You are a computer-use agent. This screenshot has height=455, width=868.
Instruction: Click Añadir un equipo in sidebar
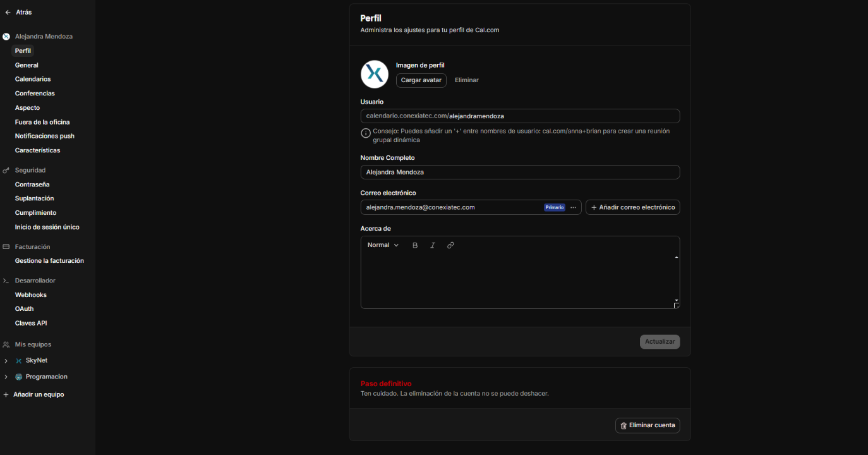38,394
